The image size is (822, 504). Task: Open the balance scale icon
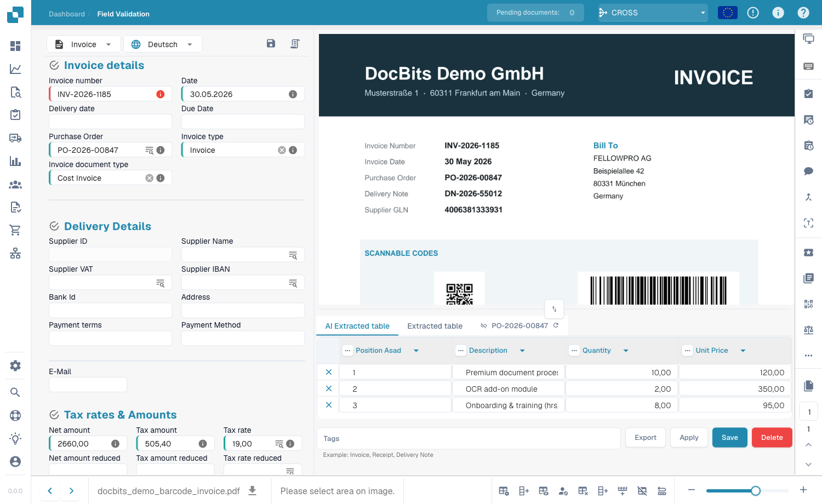coord(808,329)
